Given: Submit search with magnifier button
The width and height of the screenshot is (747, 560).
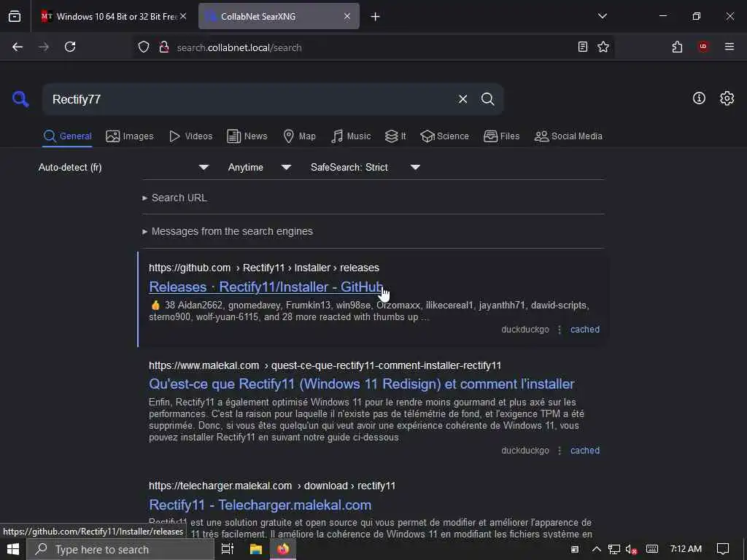Looking at the screenshot, I should tap(487, 99).
